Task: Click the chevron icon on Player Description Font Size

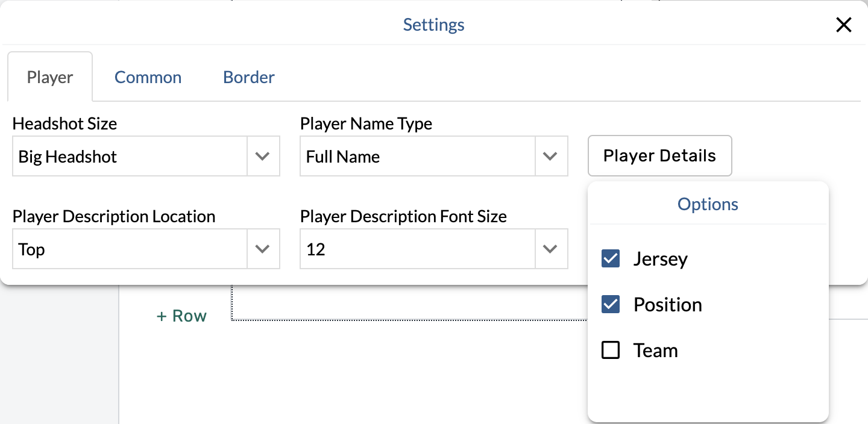Action: tap(550, 249)
